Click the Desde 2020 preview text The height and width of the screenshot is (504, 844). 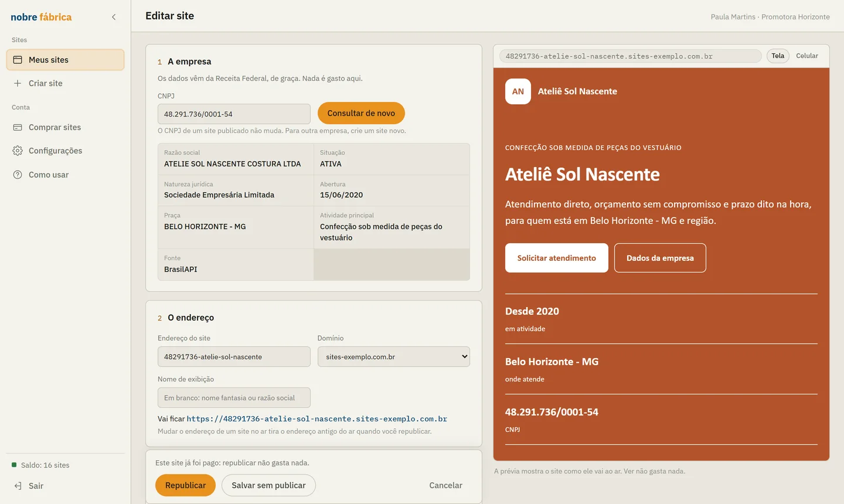532,311
